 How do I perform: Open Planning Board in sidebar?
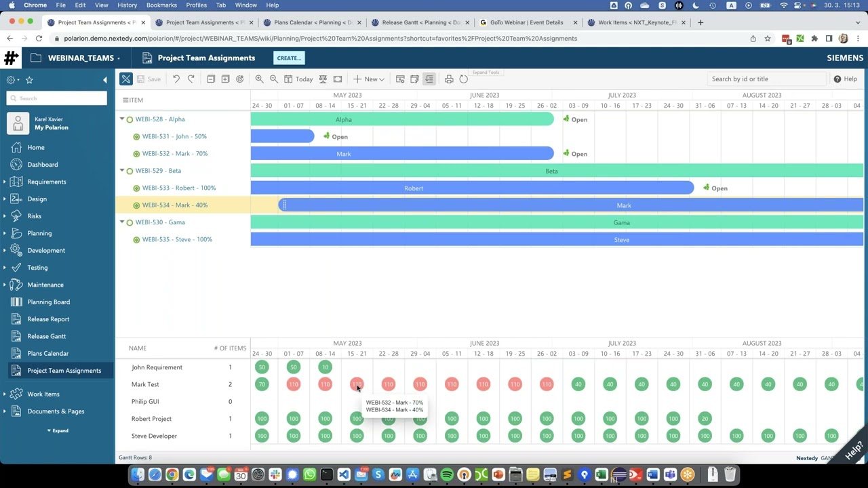tap(48, 302)
